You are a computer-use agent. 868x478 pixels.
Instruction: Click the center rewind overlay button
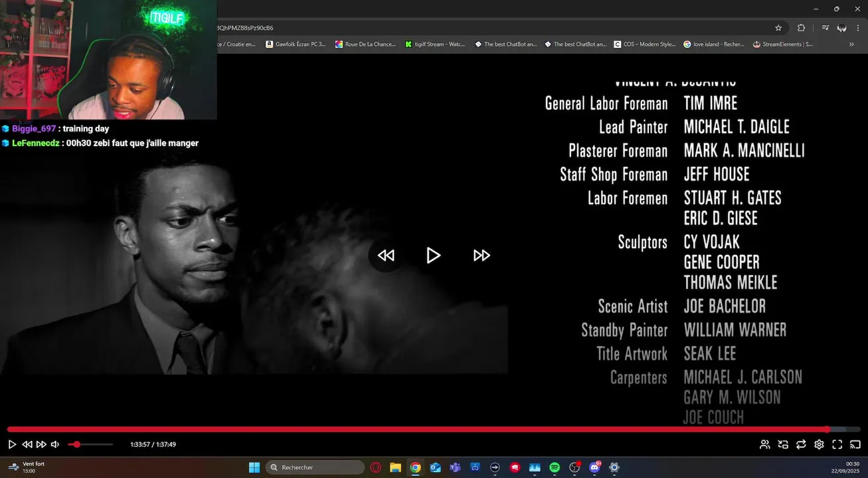click(x=386, y=256)
